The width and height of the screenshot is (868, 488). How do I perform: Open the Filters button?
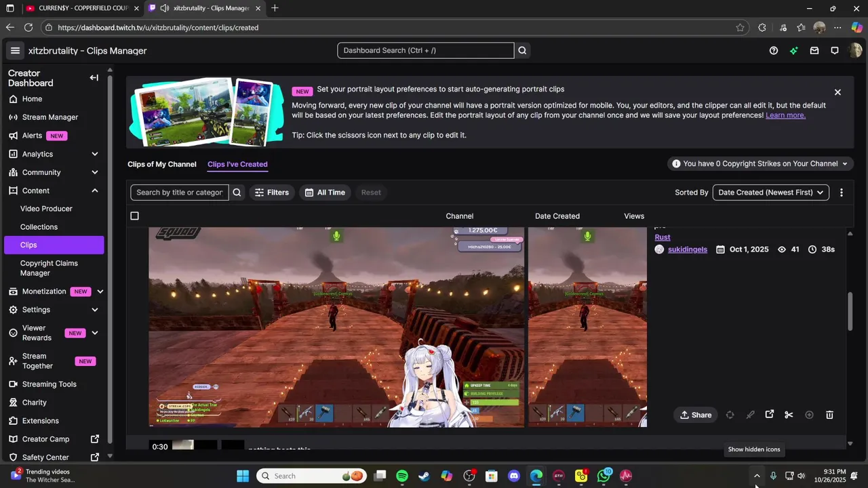271,192
